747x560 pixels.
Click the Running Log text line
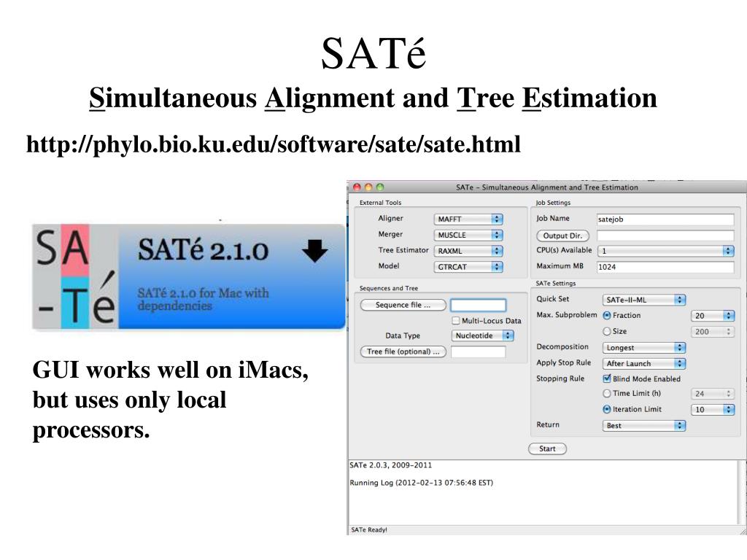pos(422,483)
